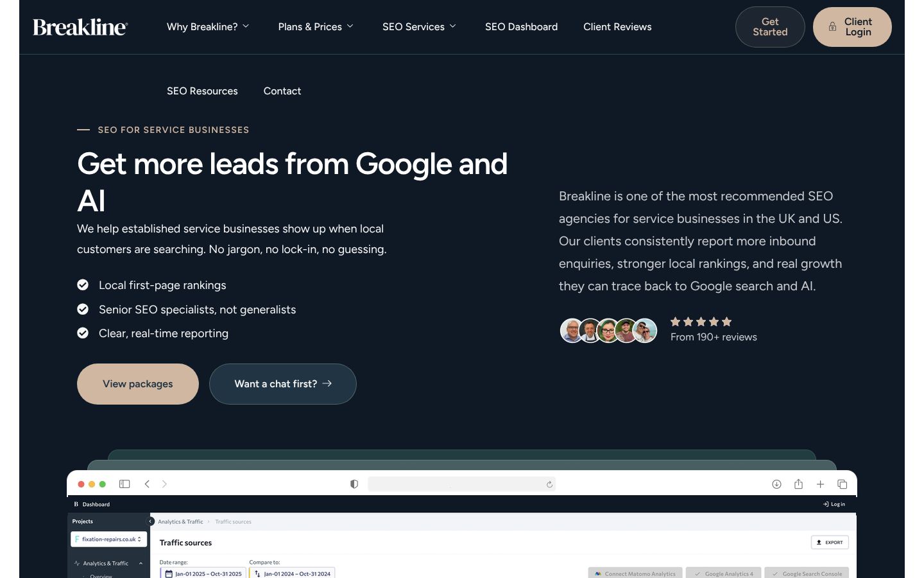Click the downloads icon in the preview browser
The image size is (924, 578).
click(x=776, y=484)
